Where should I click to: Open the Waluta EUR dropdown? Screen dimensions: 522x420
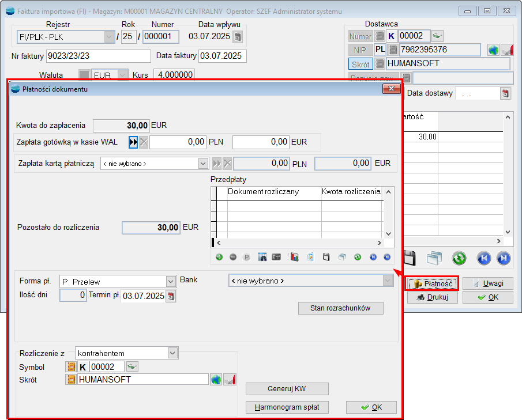click(122, 75)
